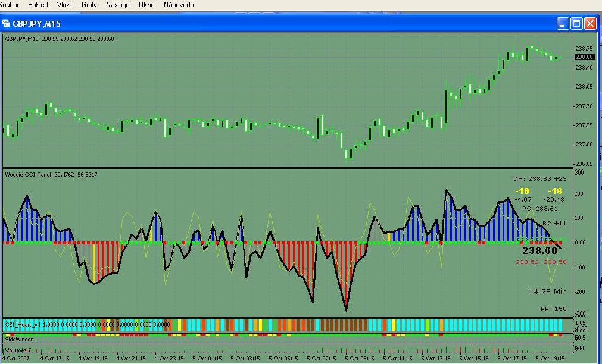The image size is (602, 364).
Task: Click the 237.00 price axis label
Action: 584,144
